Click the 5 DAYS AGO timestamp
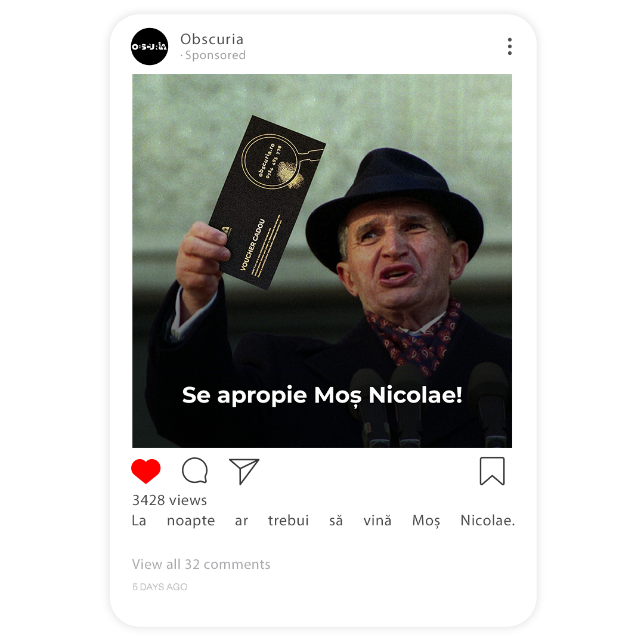This screenshot has width=644, height=644. (160, 587)
